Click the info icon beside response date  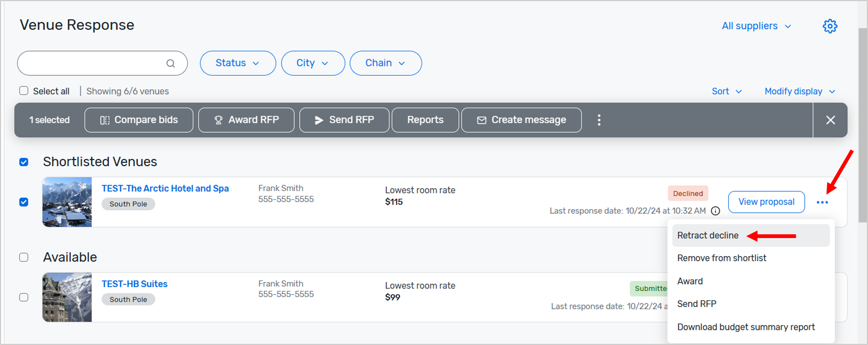pos(715,211)
